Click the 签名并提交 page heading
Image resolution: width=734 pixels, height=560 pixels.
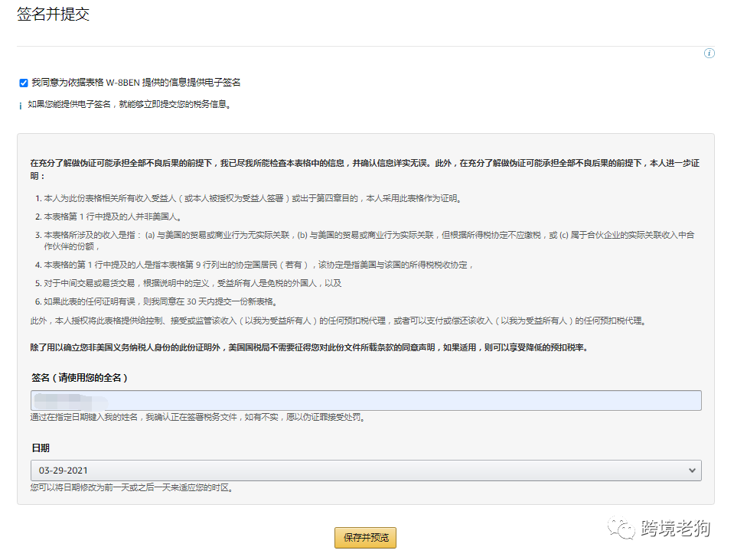pos(53,14)
